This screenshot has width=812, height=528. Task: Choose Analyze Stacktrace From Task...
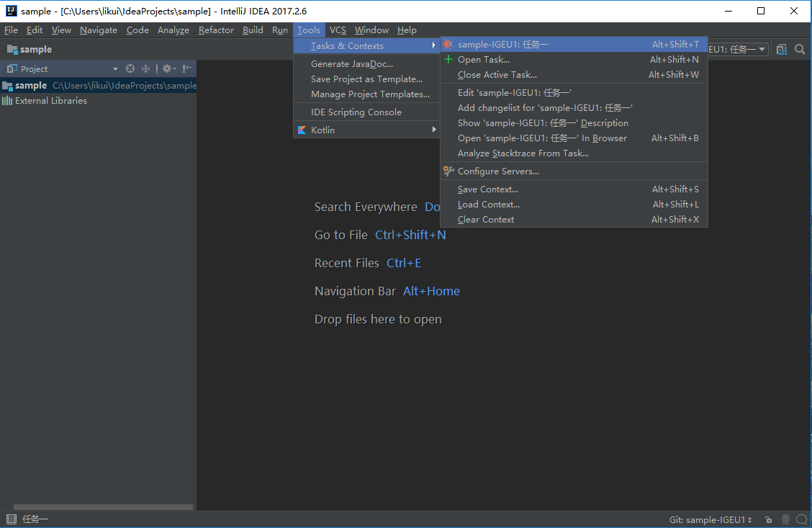(x=574, y=153)
